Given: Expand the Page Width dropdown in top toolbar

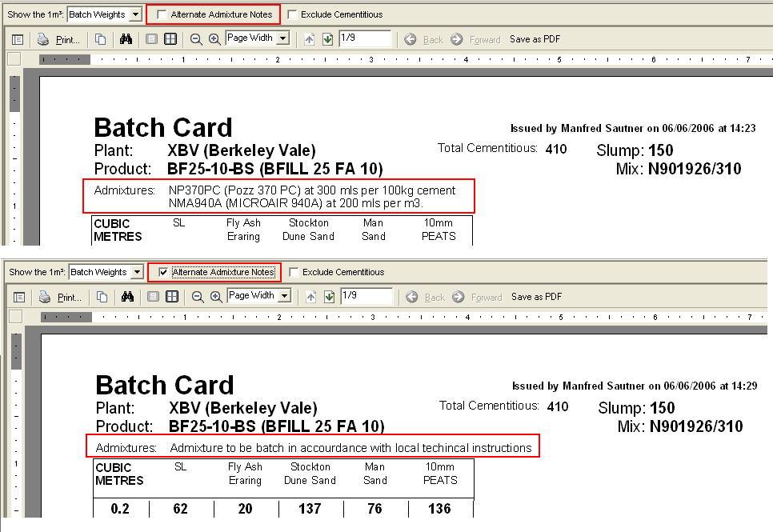Looking at the screenshot, I should click(283, 38).
